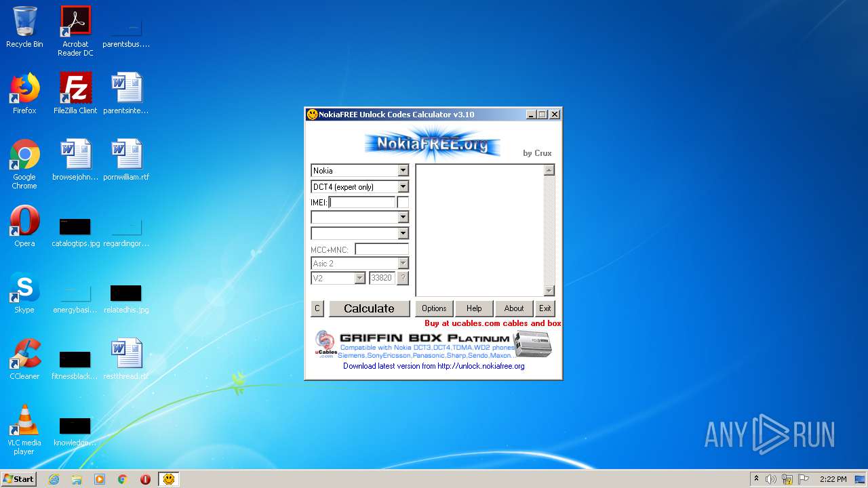Open the About dialog button
The image size is (868, 488).
click(x=514, y=308)
